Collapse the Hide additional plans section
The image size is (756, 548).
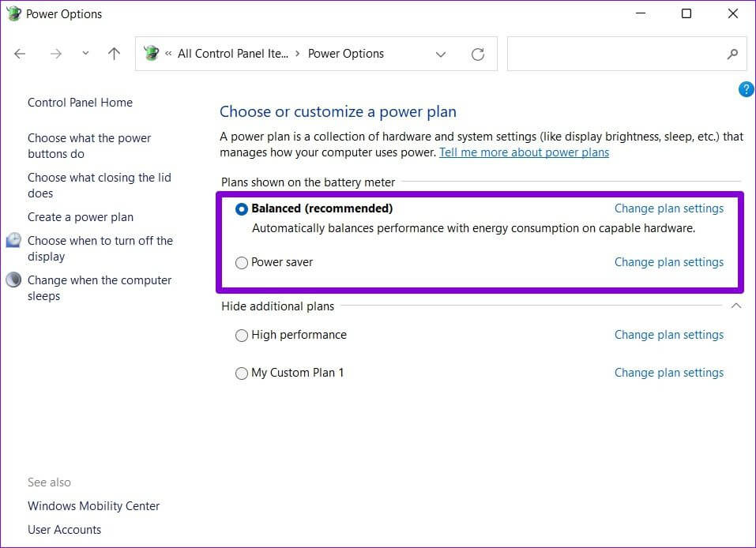coord(736,306)
